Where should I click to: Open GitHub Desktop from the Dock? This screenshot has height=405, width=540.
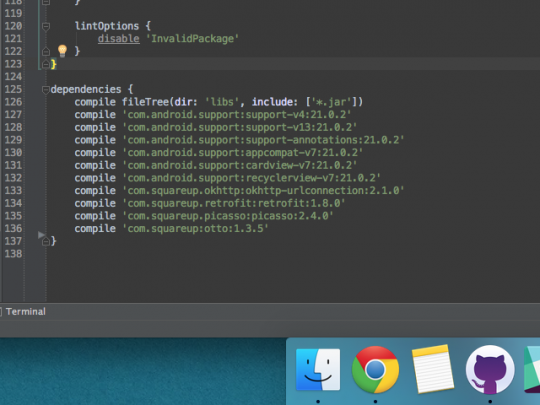click(x=490, y=370)
